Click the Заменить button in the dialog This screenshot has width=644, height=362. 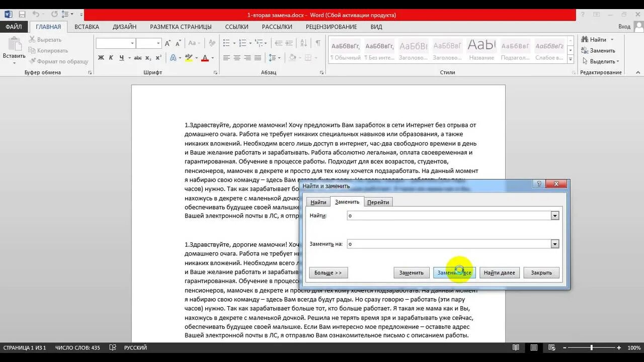412,273
